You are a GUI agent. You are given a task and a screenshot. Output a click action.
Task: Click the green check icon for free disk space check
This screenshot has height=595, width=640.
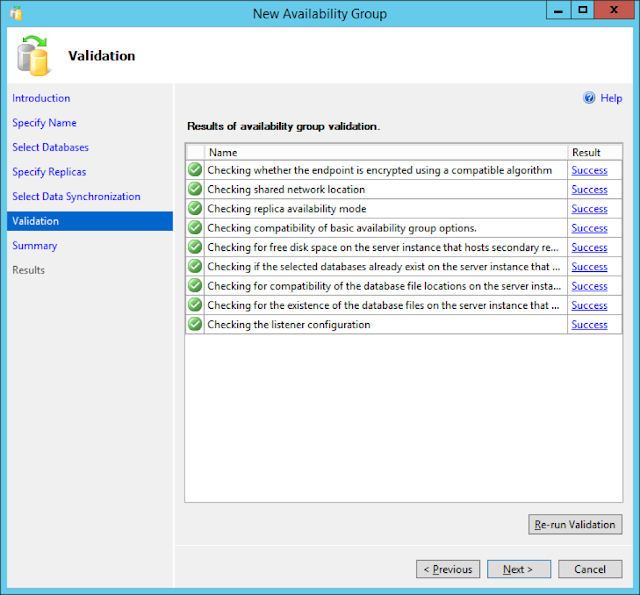point(195,247)
